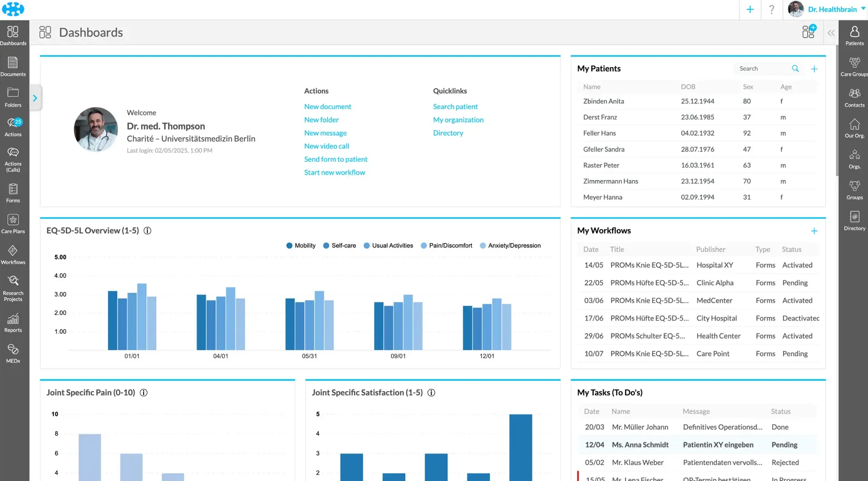The height and width of the screenshot is (481, 868).
Task: Show info for Joint Specific Satisfaction chart
Action: click(431, 393)
